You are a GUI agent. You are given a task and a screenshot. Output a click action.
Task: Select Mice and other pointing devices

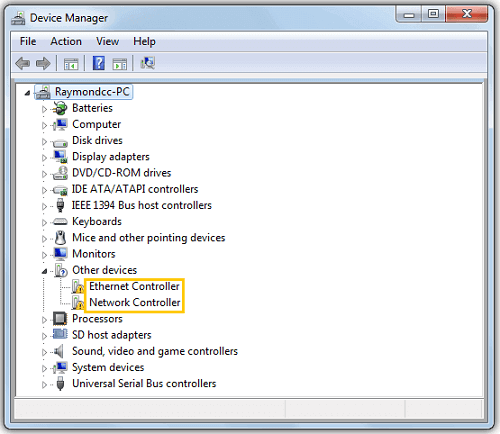coord(149,238)
